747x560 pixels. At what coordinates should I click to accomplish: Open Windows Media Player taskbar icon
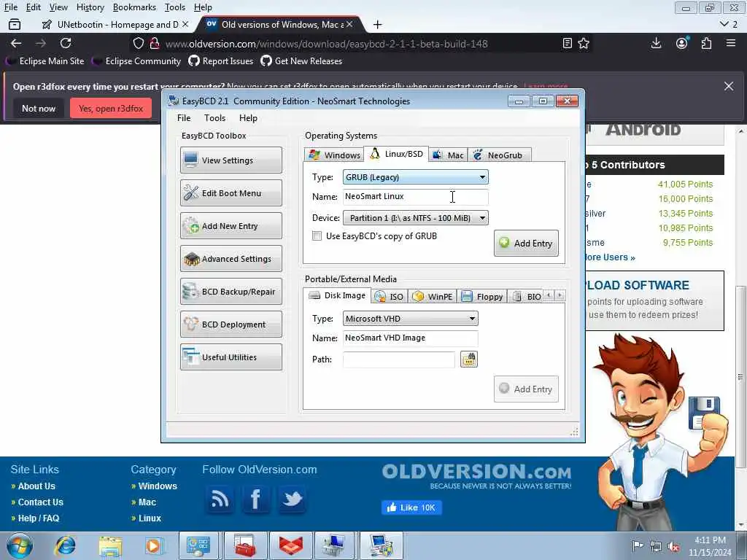pyautogui.click(x=153, y=545)
